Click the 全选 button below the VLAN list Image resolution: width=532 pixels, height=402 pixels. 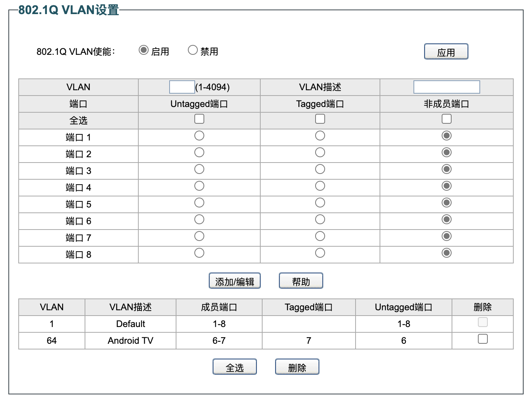point(235,367)
